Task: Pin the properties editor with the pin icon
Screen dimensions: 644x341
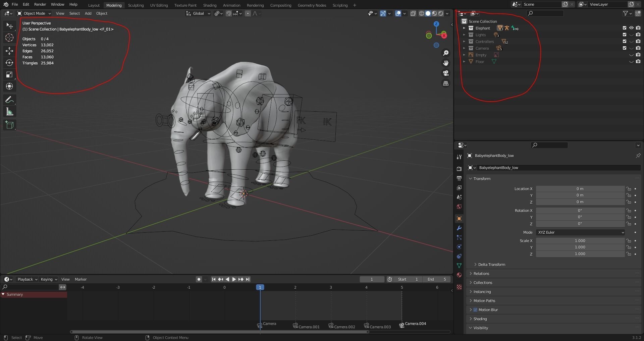Action: (638, 156)
